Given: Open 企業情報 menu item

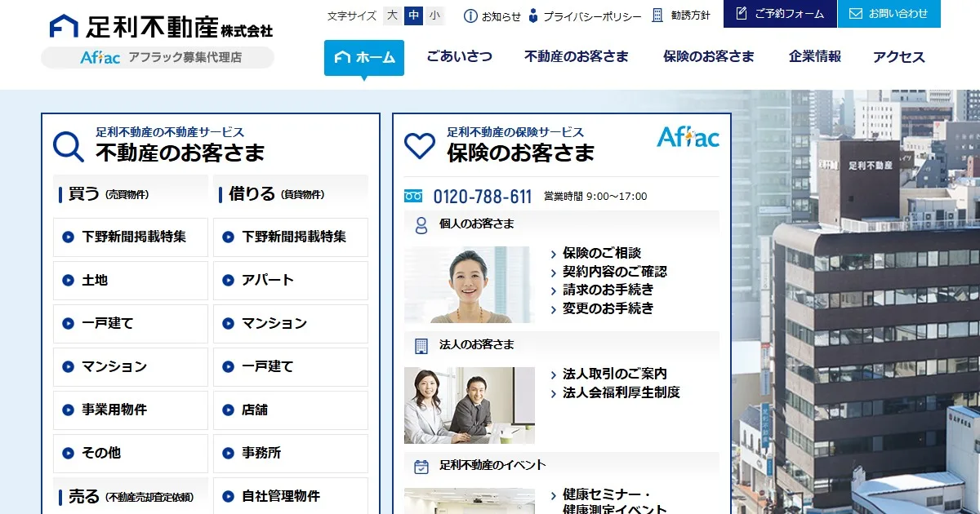Looking at the screenshot, I should 814,56.
